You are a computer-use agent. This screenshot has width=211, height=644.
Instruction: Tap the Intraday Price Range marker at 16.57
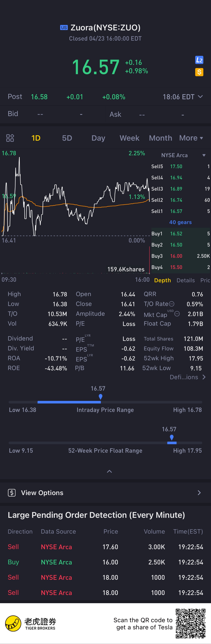coord(100,397)
